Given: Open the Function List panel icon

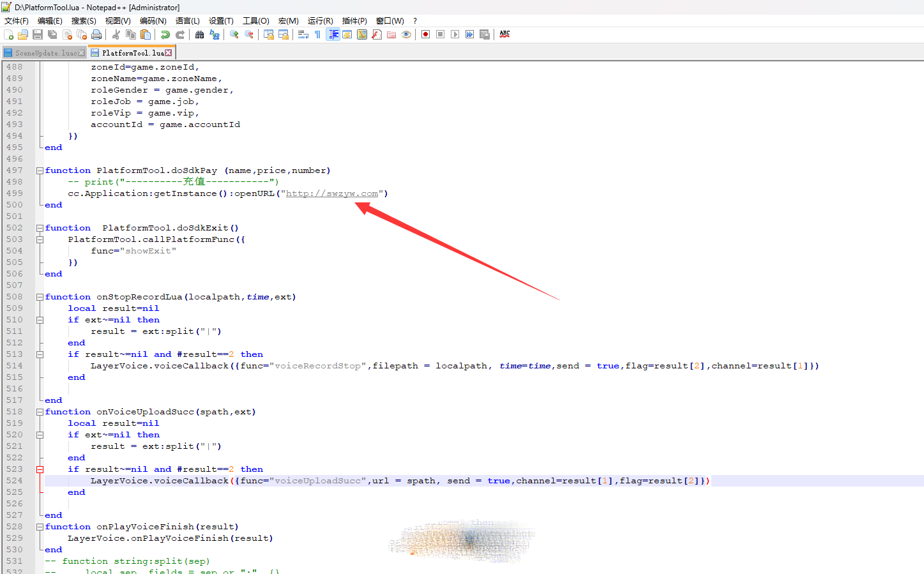Looking at the screenshot, I should (377, 34).
